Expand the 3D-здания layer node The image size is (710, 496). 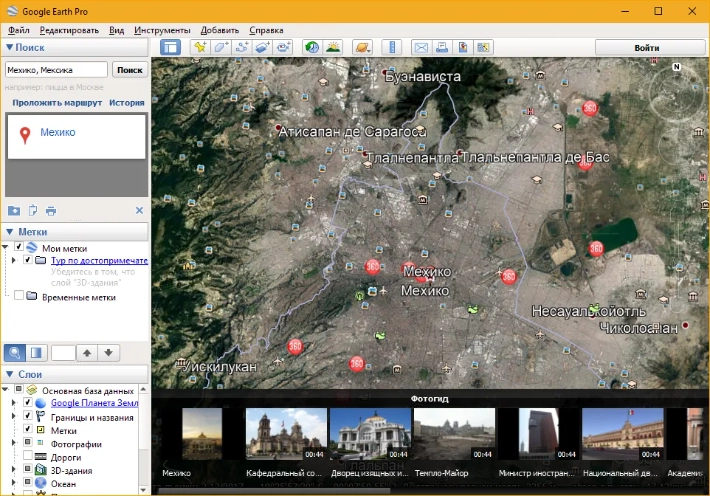point(14,469)
